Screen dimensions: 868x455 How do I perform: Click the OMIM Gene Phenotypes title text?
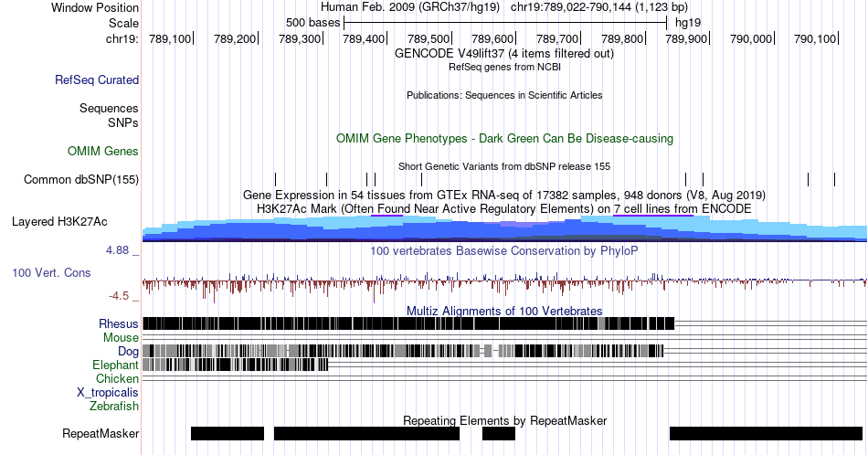coord(504,138)
